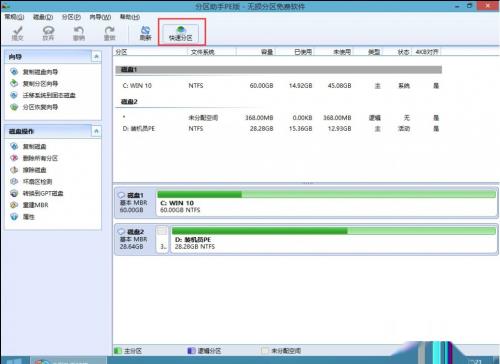Sort by the 类型 column header
Screen dimensions: 500x364
click(368, 52)
